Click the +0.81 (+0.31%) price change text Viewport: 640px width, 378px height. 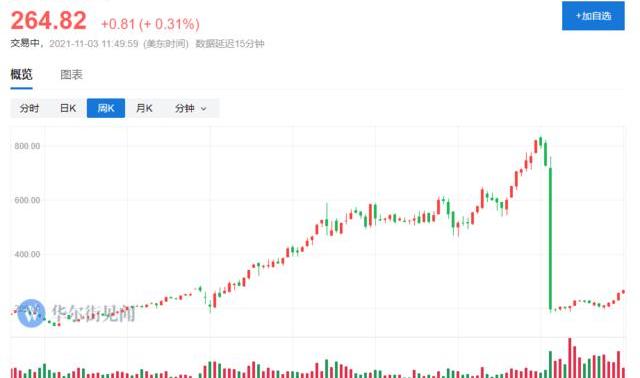[150, 24]
